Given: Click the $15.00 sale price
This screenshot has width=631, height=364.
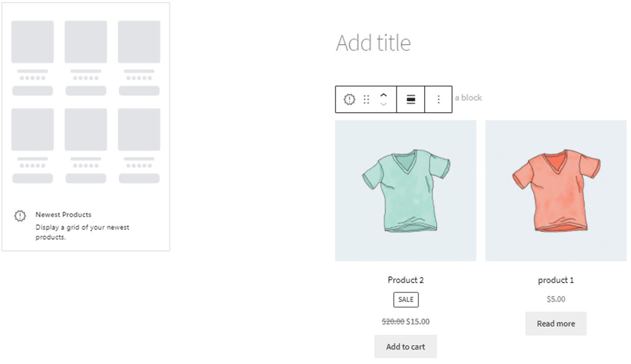Looking at the screenshot, I should pyautogui.click(x=418, y=321).
